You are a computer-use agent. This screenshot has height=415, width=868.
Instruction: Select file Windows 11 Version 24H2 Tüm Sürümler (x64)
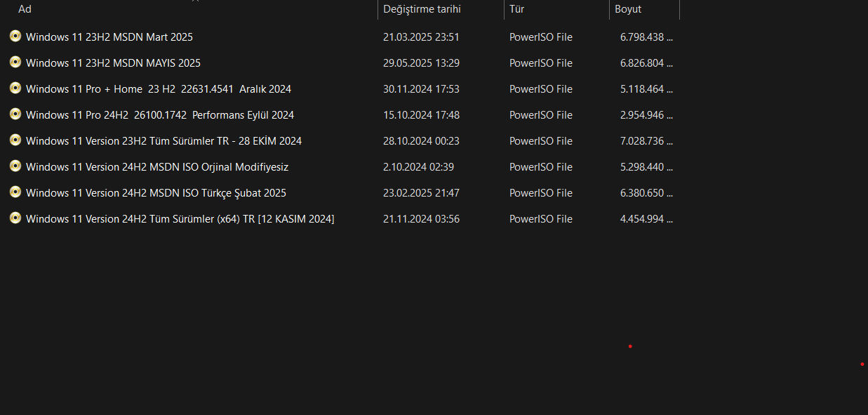(180, 219)
